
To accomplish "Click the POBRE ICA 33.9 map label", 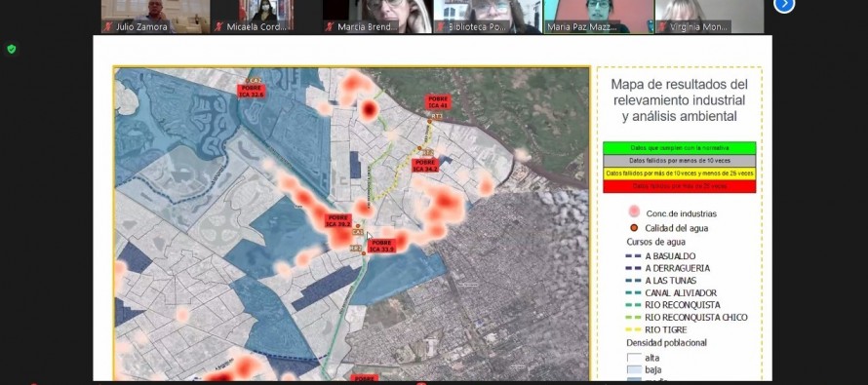I will coord(381,247).
